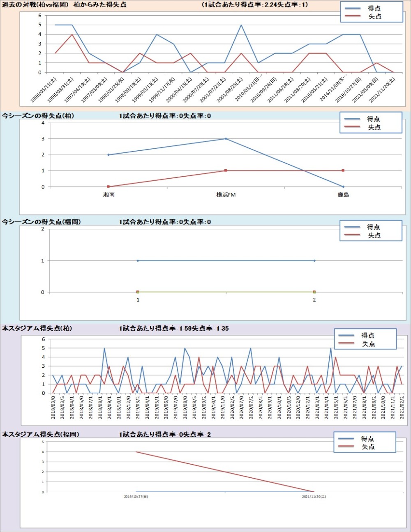The image size is (411, 532).
Task: Click 失点 legend entry in past matches chart
Action: pyautogui.click(x=374, y=16)
